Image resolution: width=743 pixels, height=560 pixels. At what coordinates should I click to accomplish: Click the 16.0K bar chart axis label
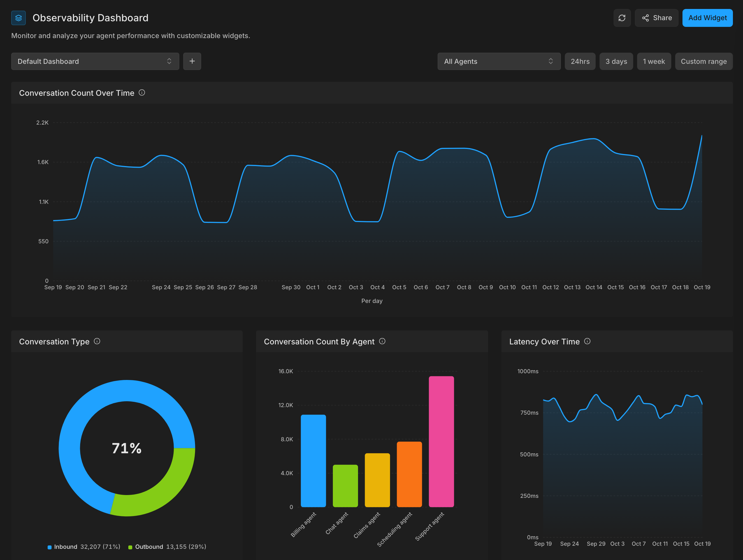pyautogui.click(x=285, y=371)
